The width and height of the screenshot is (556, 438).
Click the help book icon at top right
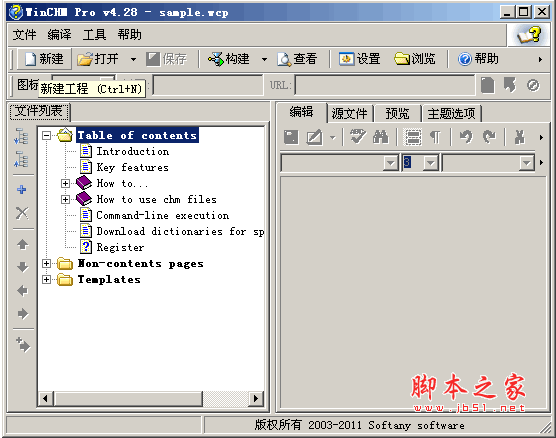pos(529,35)
